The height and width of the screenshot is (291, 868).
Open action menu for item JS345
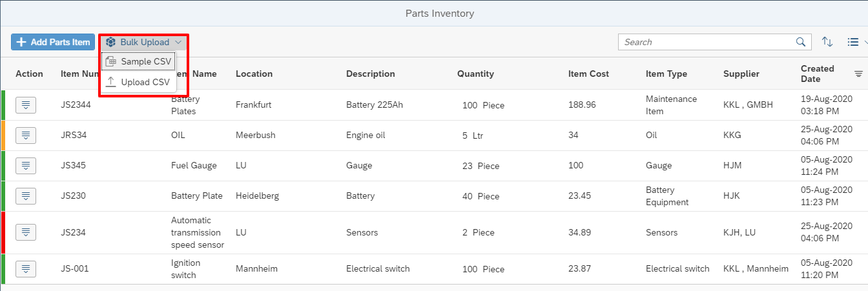[26, 166]
